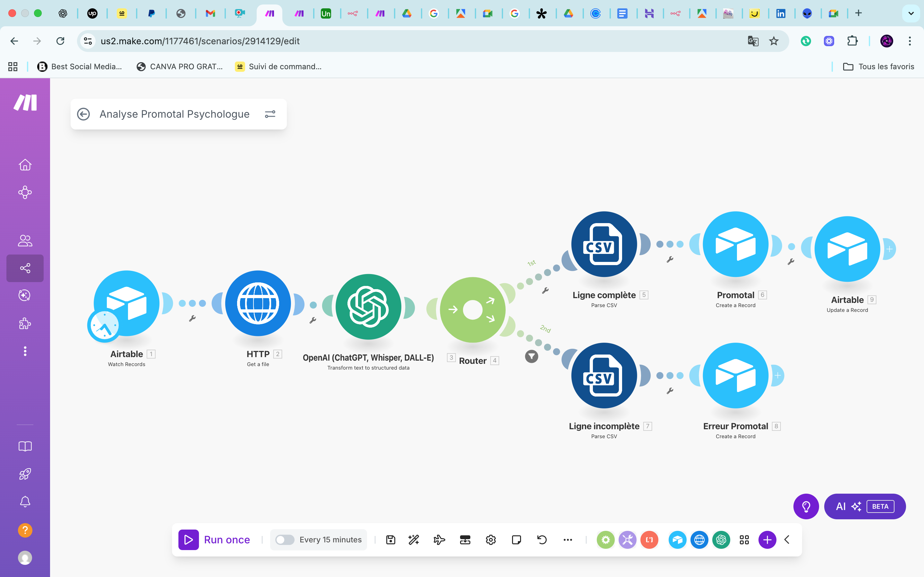This screenshot has width=924, height=577.
Task: Open the Gmail browser tab
Action: coord(210,13)
